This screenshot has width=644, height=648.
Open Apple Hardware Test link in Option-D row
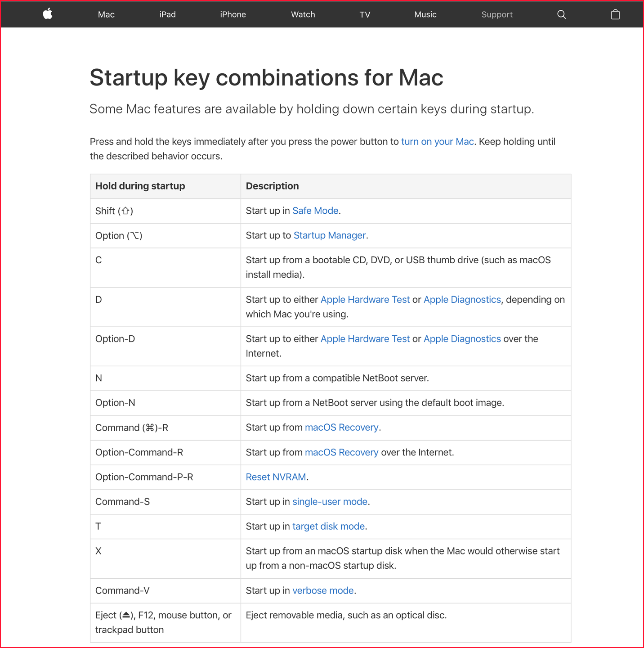pyautogui.click(x=365, y=338)
